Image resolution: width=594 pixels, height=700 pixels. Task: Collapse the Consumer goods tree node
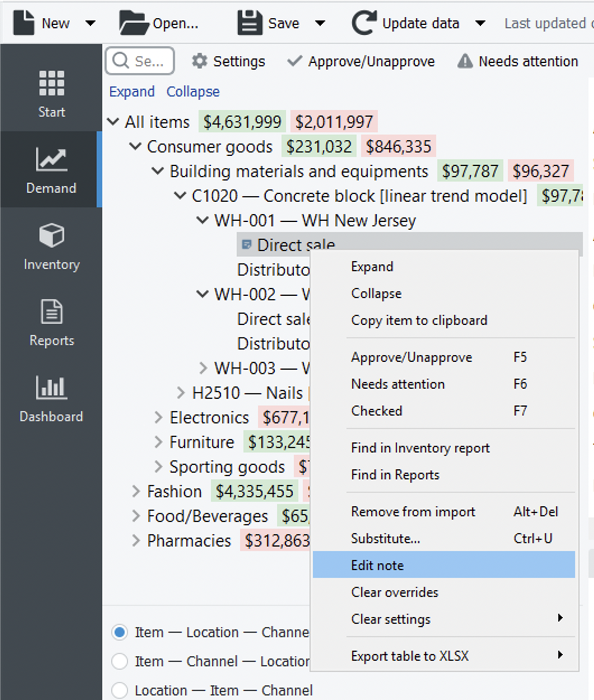(x=135, y=147)
